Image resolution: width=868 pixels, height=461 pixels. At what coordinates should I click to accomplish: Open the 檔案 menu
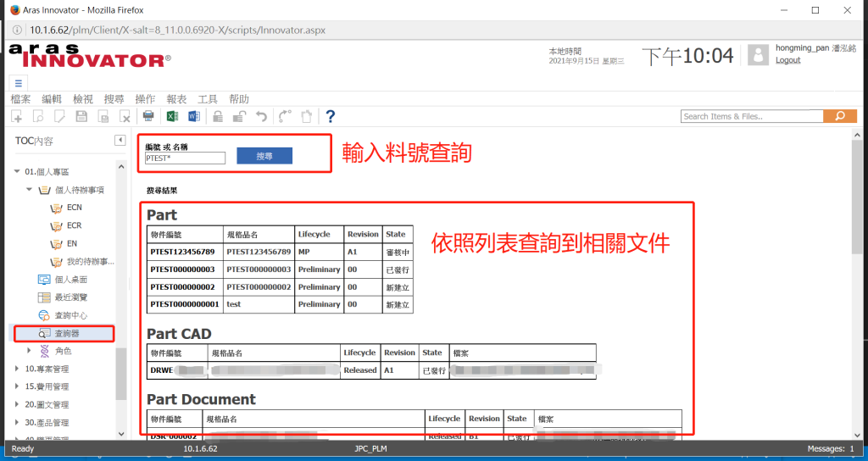[21, 99]
